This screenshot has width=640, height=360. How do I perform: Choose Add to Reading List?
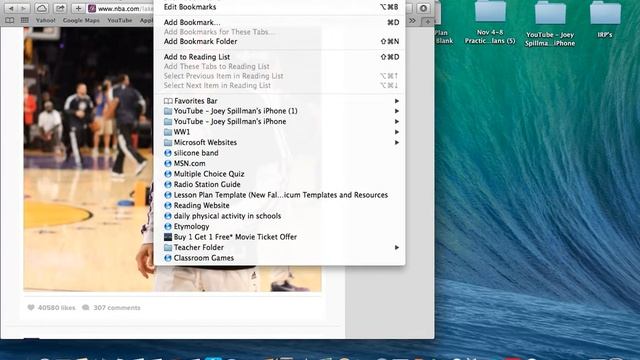(280, 57)
